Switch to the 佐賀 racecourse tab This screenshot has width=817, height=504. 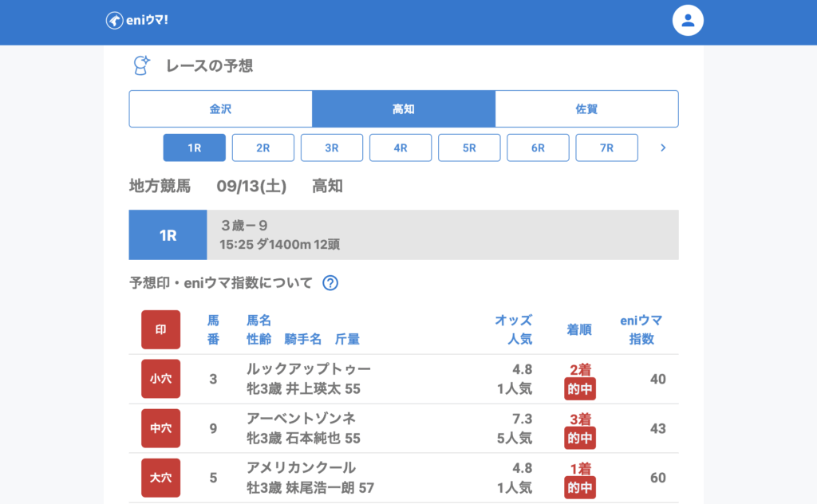pyautogui.click(x=586, y=109)
